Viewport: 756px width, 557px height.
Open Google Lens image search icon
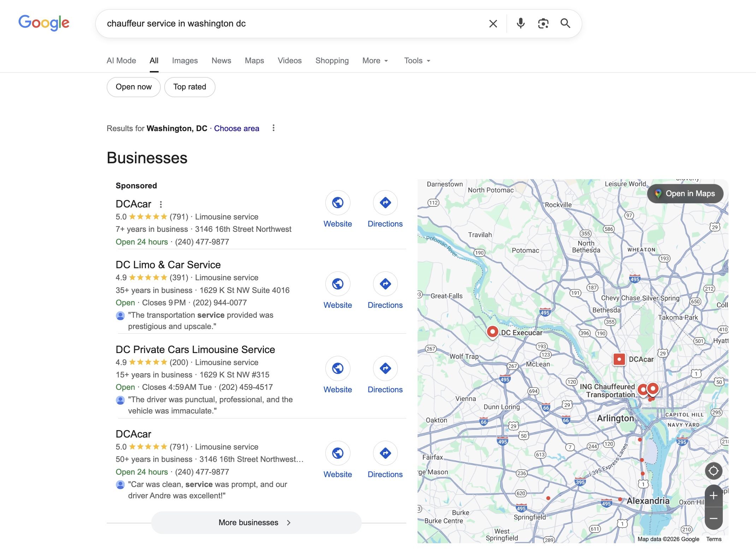tap(543, 23)
